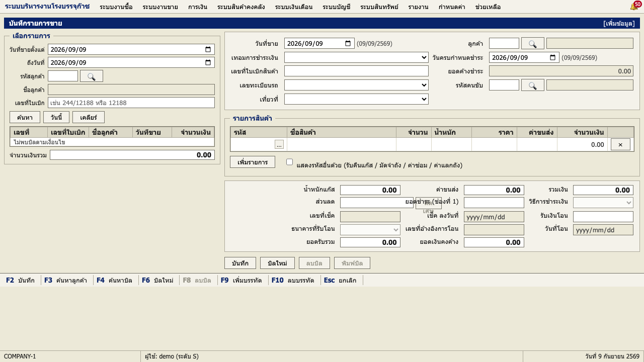The width and height of the screenshot is (644, 362).
Task: Open the วิธีการชำระเงิน dropdown
Action: pos(603,203)
